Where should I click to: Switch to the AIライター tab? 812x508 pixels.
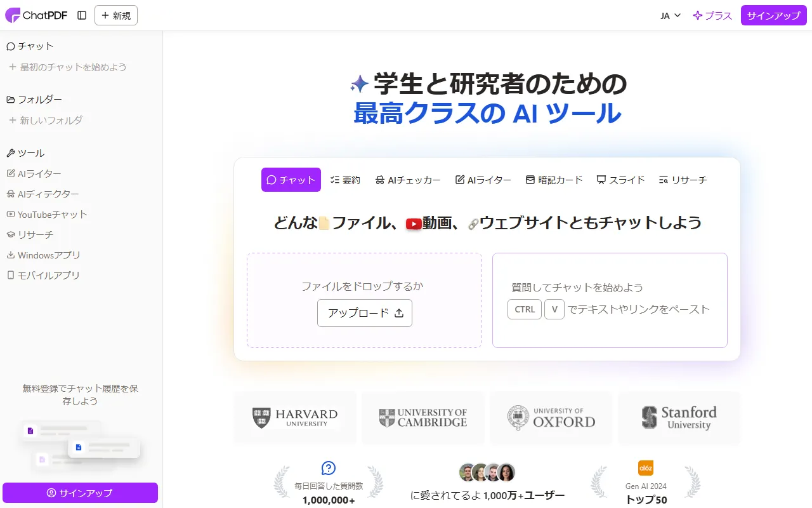(x=483, y=180)
